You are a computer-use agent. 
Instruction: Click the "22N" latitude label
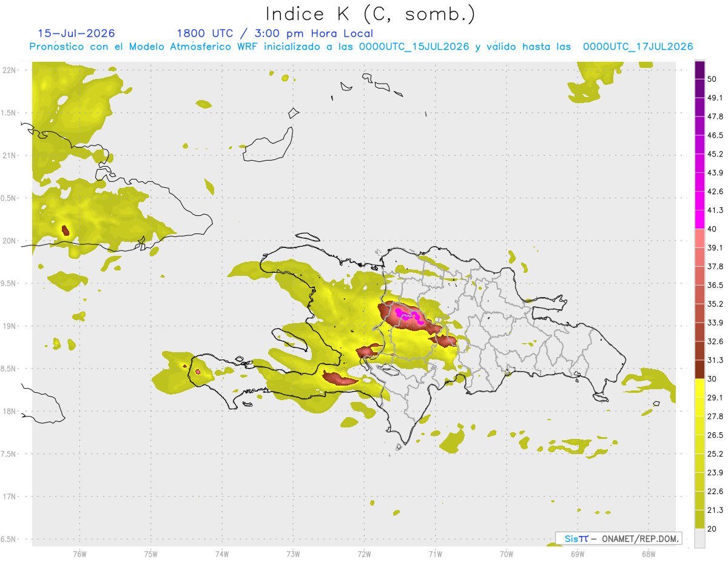[x=10, y=70]
